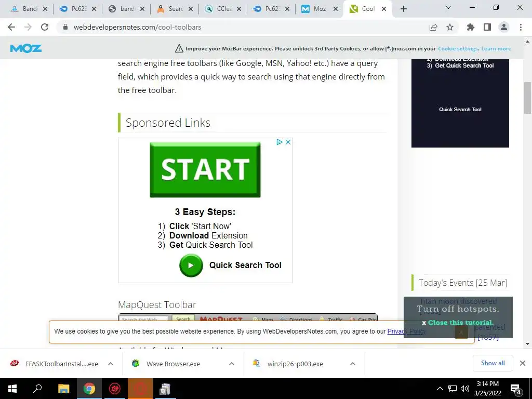Open the user profile icon
The height and width of the screenshot is (399, 532).
(504, 27)
